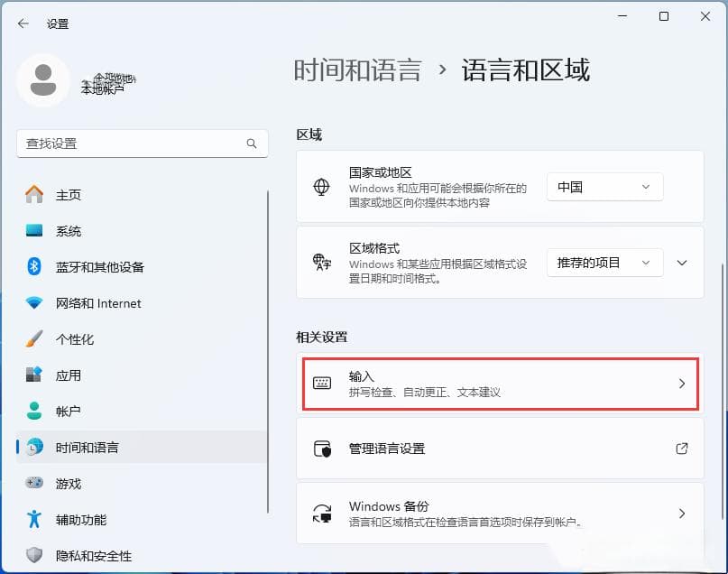
Task: Select 隐私和安全性 in the sidebar
Action: [142, 555]
